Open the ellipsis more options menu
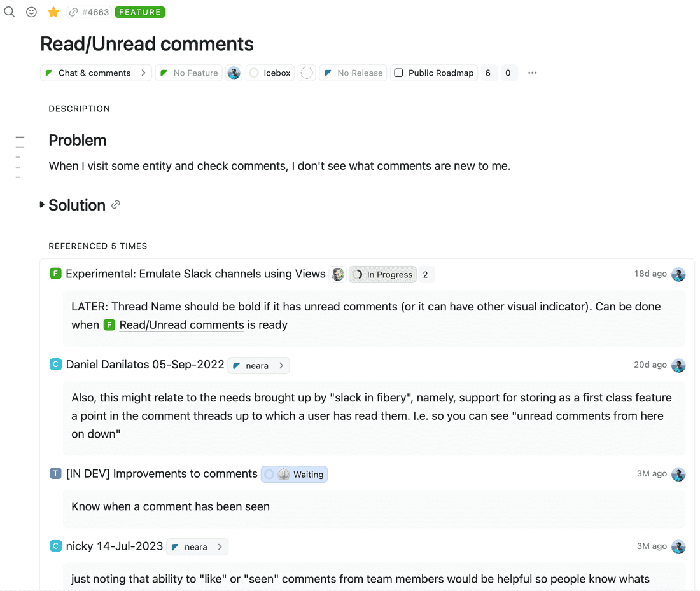This screenshot has width=700, height=591. click(x=532, y=73)
